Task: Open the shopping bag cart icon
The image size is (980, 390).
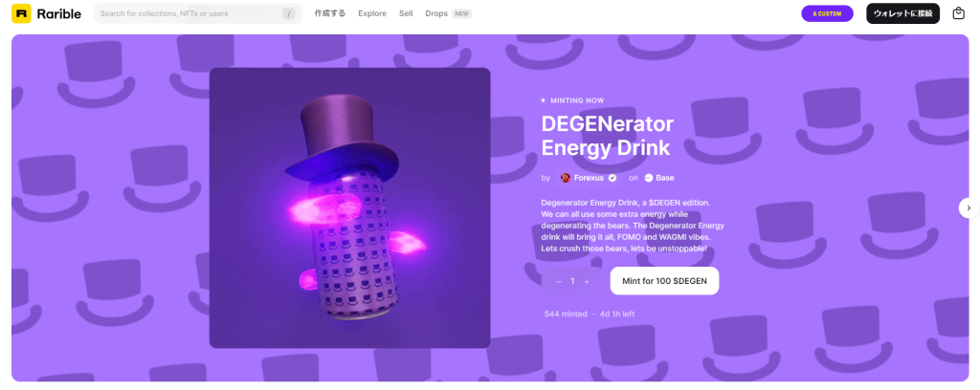Action: [x=958, y=13]
